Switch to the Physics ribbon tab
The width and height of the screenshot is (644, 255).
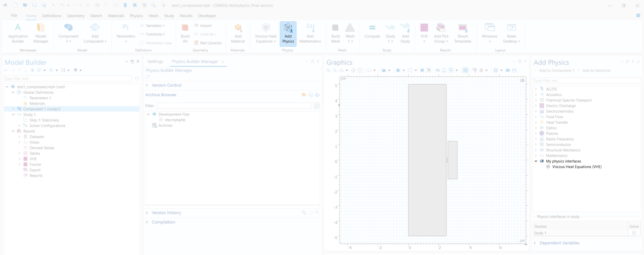136,16
